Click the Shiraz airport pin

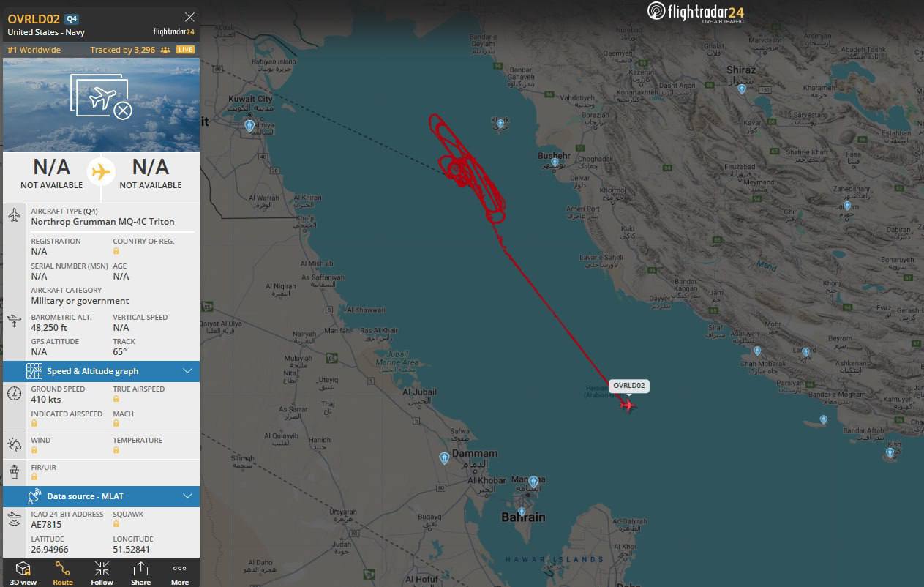(x=742, y=89)
